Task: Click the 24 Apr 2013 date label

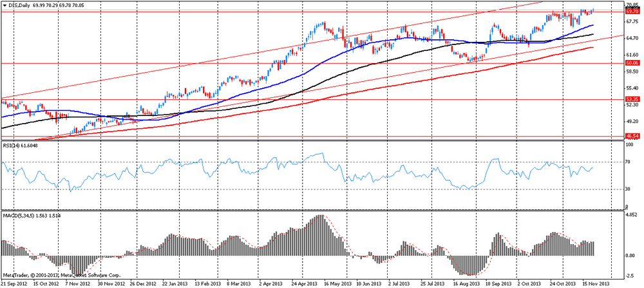Action: pyautogui.click(x=305, y=284)
